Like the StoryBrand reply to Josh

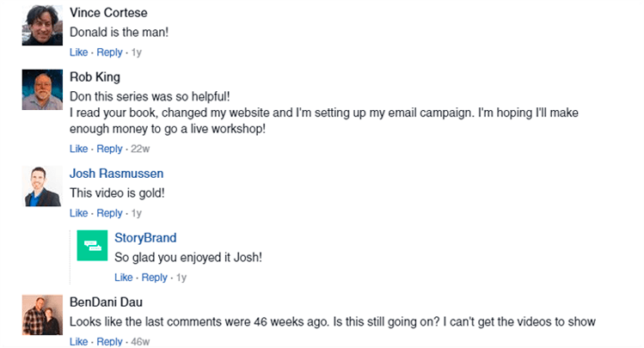pyautogui.click(x=124, y=278)
